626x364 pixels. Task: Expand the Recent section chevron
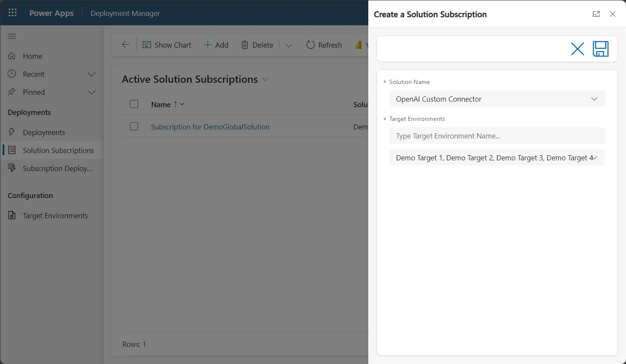click(91, 74)
